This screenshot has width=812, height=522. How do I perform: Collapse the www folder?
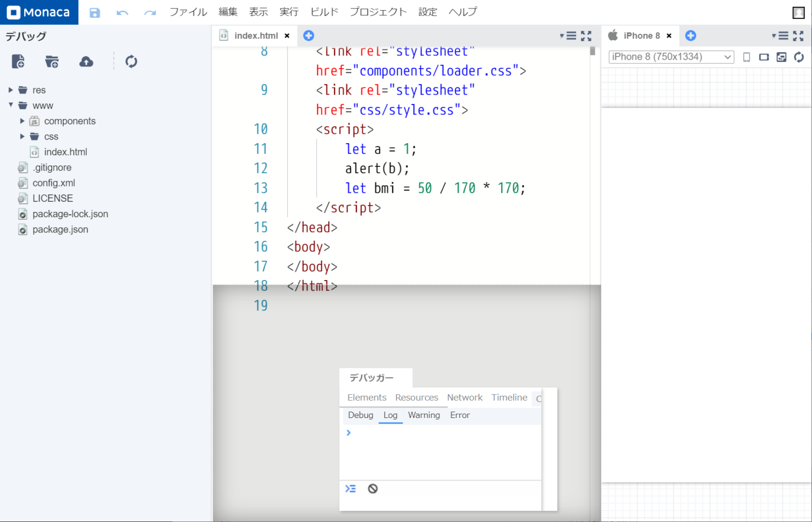[x=10, y=105]
